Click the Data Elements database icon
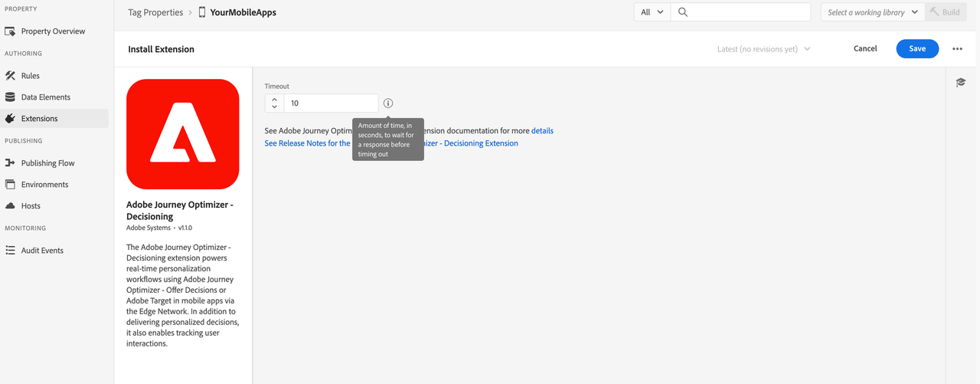980x384 pixels. [x=10, y=97]
